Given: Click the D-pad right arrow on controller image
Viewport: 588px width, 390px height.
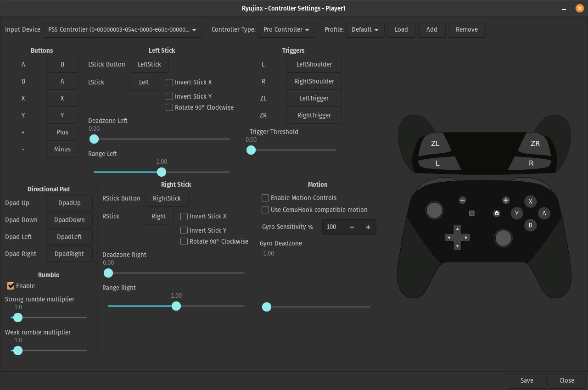Looking at the screenshot, I should pos(466,238).
